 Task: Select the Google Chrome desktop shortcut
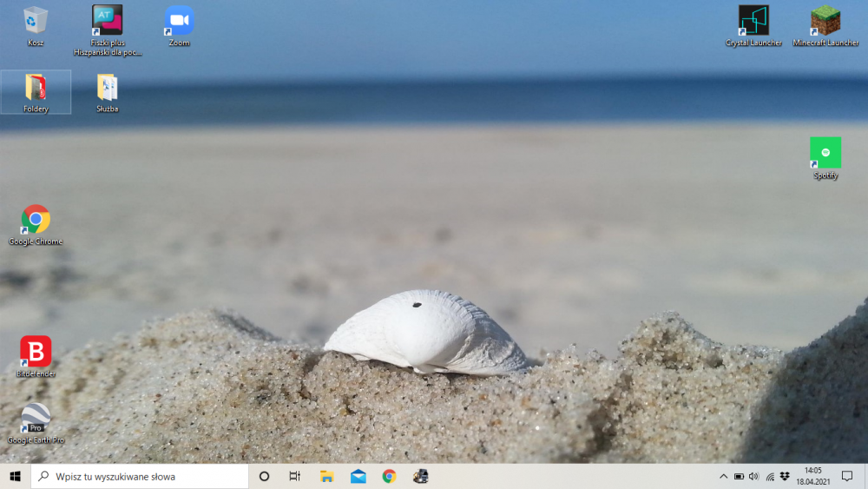click(x=36, y=221)
